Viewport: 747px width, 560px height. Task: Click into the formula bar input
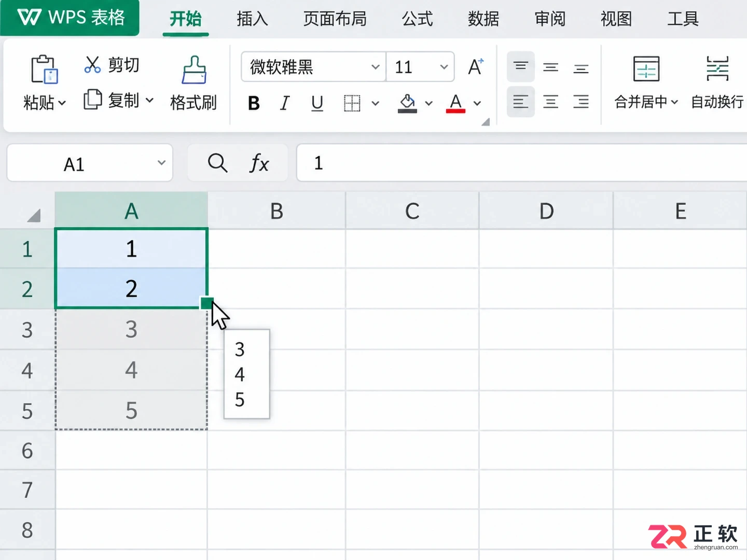coord(522,163)
